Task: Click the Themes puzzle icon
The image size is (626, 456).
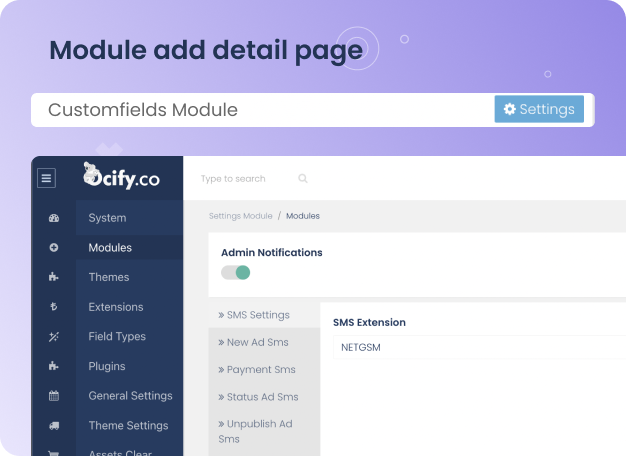Action: tap(54, 277)
